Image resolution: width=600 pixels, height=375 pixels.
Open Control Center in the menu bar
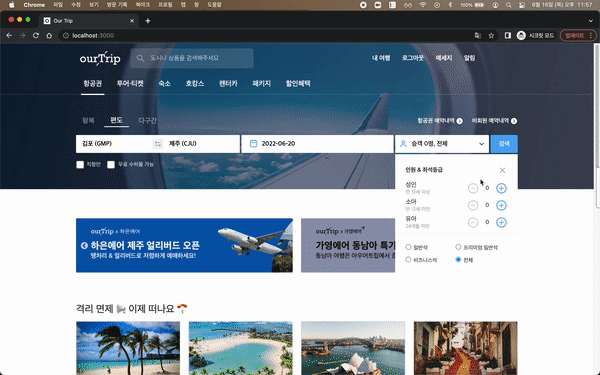[x=522, y=5]
